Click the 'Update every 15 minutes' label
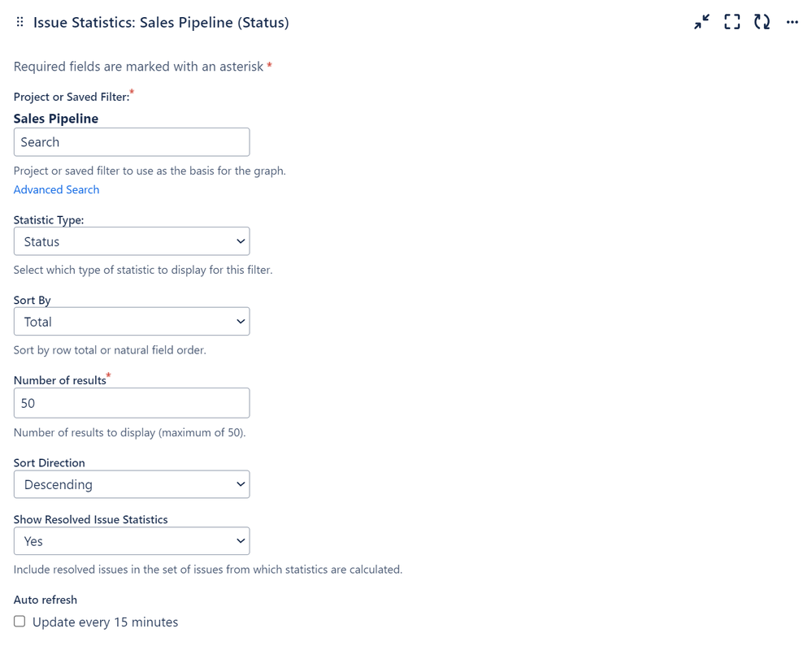The height and width of the screenshot is (650, 812). [105, 622]
